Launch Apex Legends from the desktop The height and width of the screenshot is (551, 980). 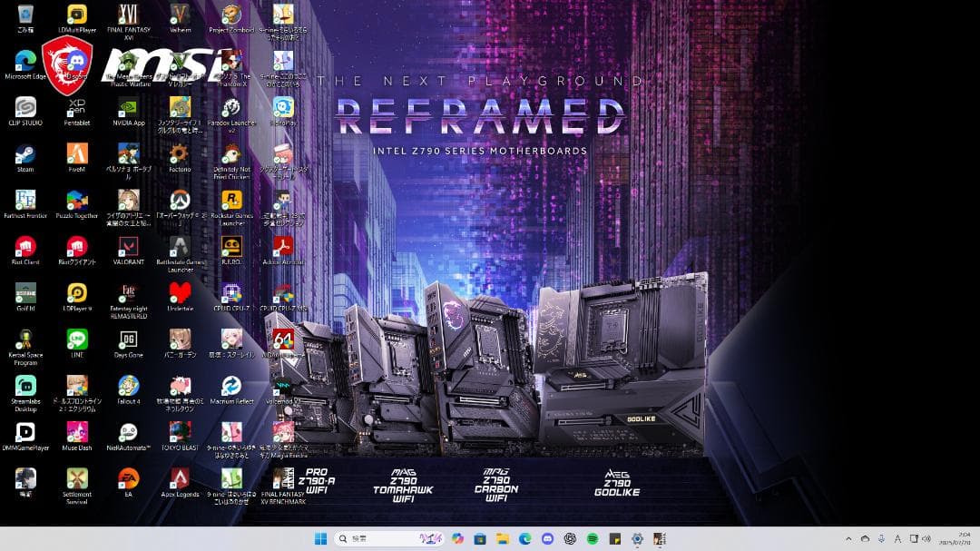tap(180, 478)
